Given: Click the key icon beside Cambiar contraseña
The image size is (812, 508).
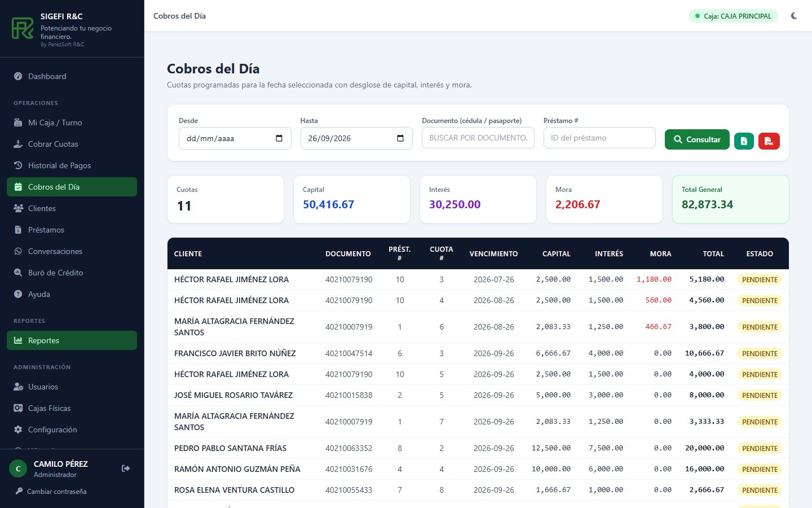Looking at the screenshot, I should [x=19, y=491].
